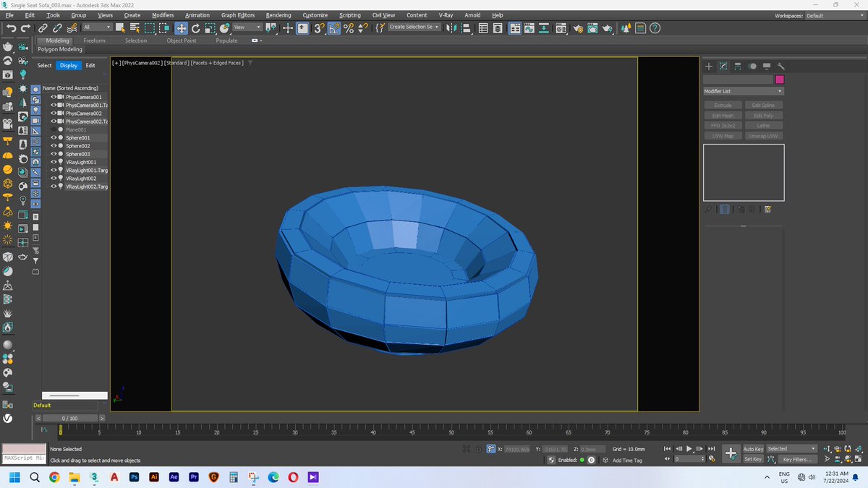
Task: Hide VRayLight001 using its eye icon
Action: [x=53, y=162]
